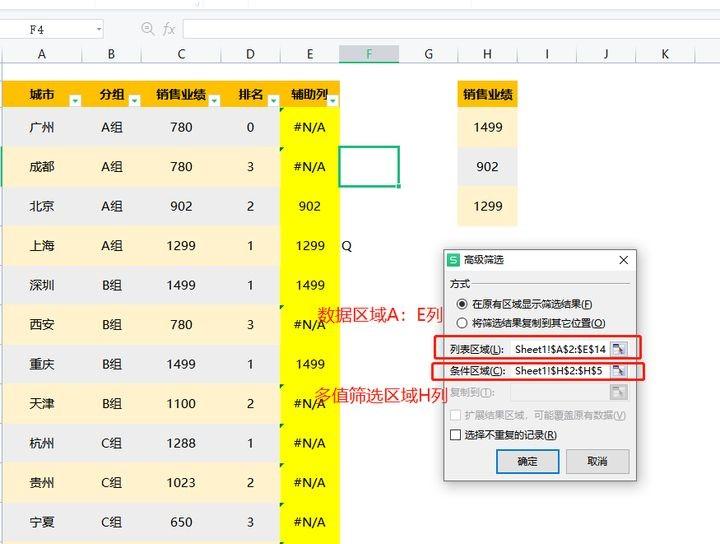
Task: Click the 1023 sales value in 贵州 row
Action: [x=181, y=482]
